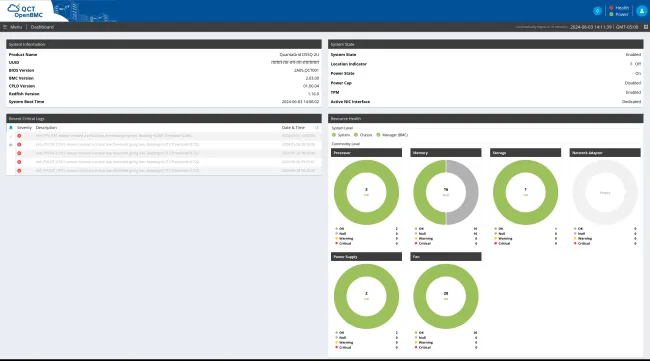Image resolution: width=650 pixels, height=361 pixels.
Task: Click the blue bell icon in logs header
Action: (x=11, y=128)
